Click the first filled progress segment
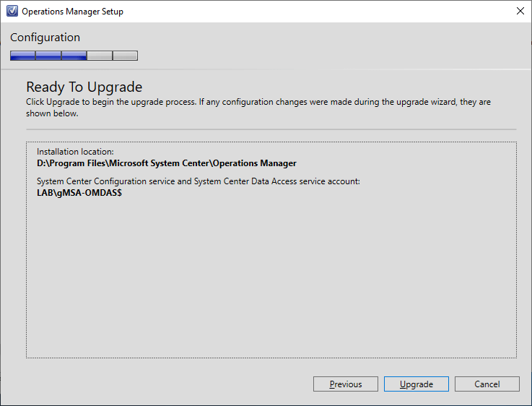Image resolution: width=532 pixels, height=406 pixels. pyautogui.click(x=22, y=56)
